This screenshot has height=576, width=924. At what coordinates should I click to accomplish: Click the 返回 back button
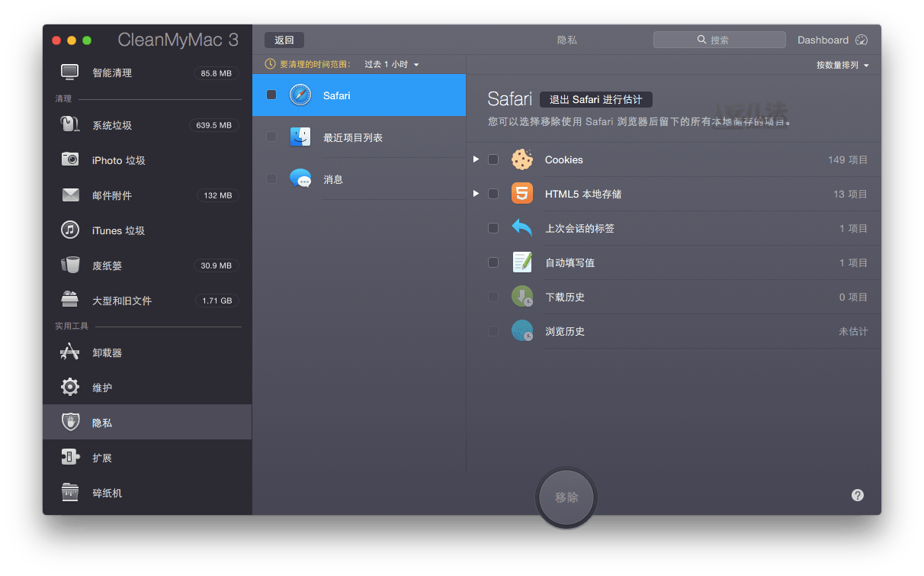coord(284,40)
